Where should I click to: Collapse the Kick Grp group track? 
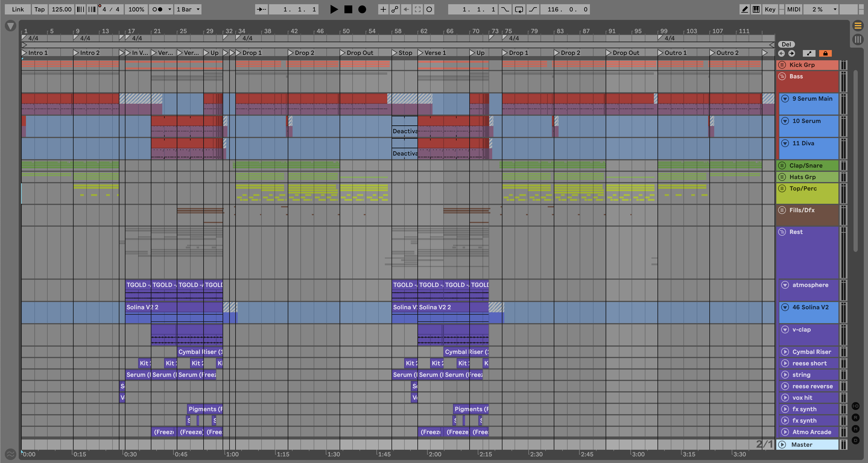pos(782,65)
